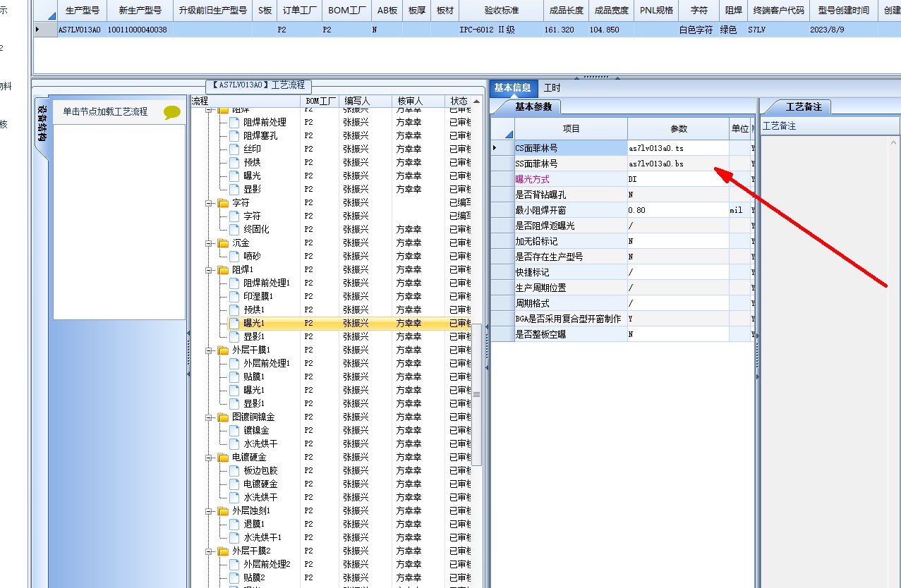Click document icon beside 水洗烘干1
Screen dimensions: 901x588
(x=234, y=537)
